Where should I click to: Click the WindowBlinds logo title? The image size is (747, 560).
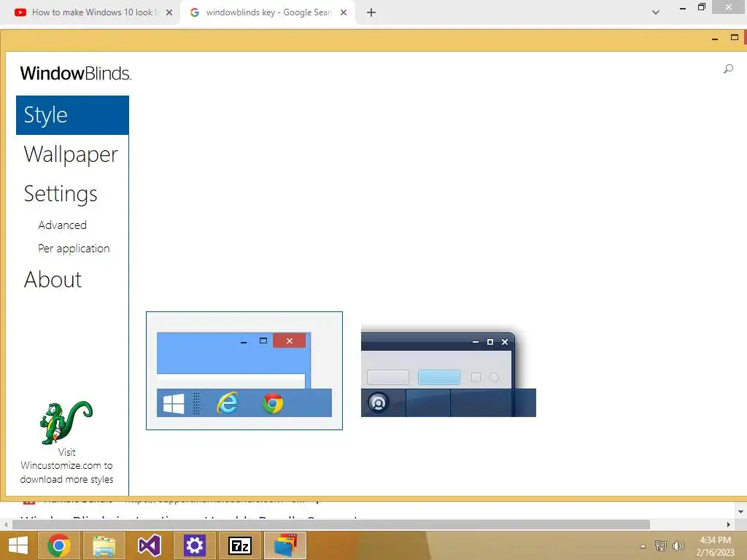tap(75, 74)
